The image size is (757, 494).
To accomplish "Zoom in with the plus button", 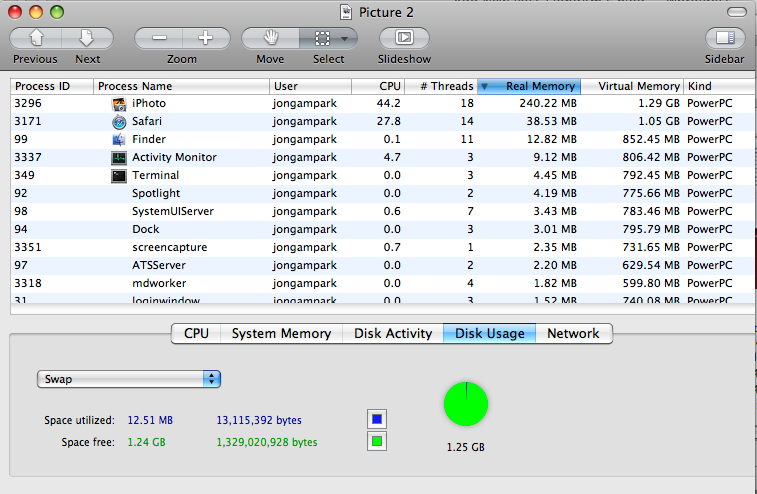I will click(x=206, y=38).
